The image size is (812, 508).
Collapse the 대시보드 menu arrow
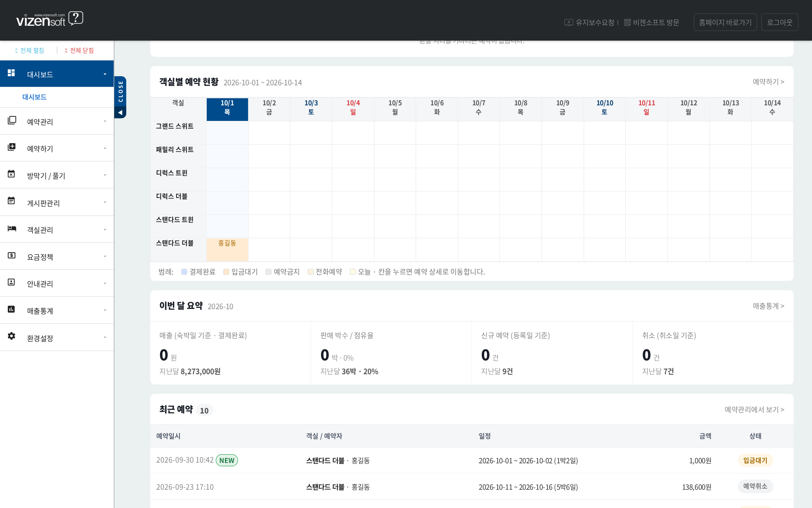(x=105, y=74)
